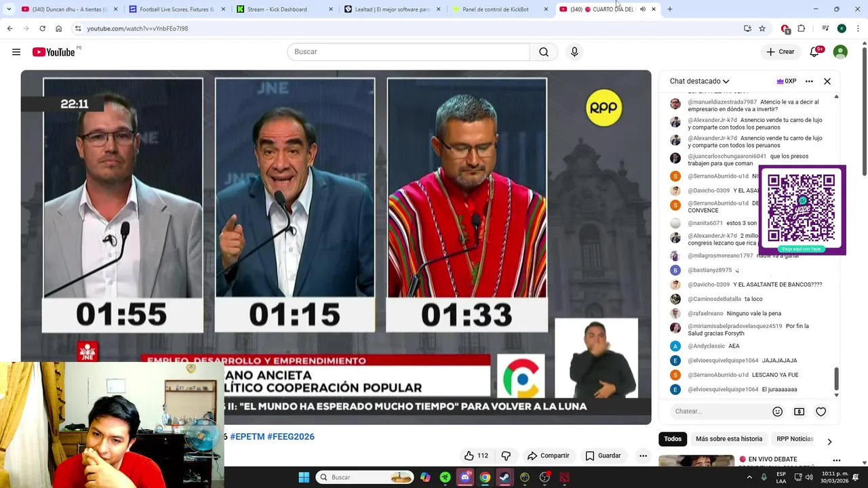The width and height of the screenshot is (868, 488).
Task: Click the taskbar Buscar search box
Action: tap(365, 477)
